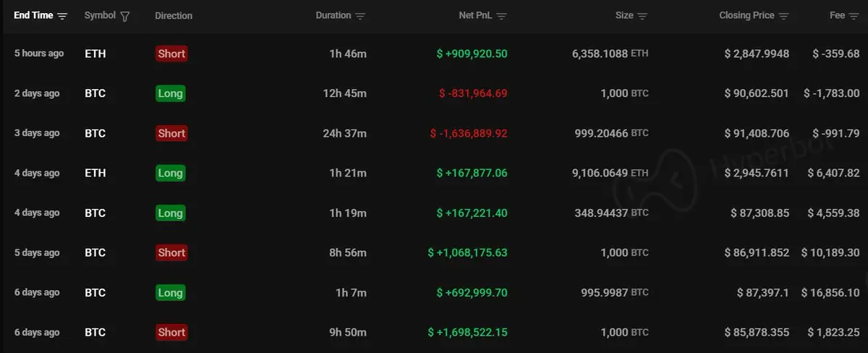Sort by Duration using its sort icon
The height and width of the screenshot is (353, 868).
coord(360,16)
